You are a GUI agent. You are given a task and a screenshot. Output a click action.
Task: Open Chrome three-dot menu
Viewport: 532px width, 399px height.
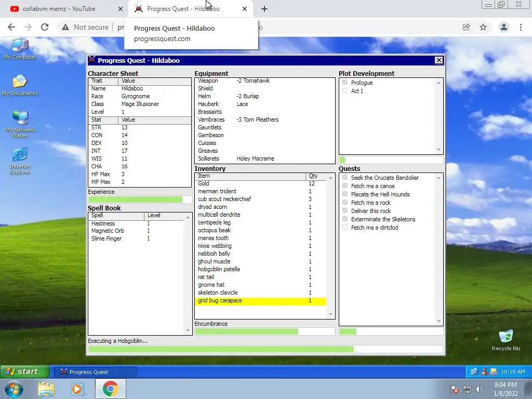pyautogui.click(x=521, y=27)
